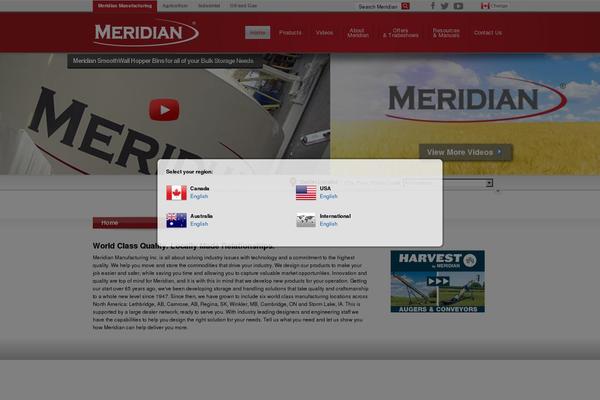This screenshot has height=400, width=600.
Task: Play the SmoothWall Hopper Bins video
Action: point(164,110)
